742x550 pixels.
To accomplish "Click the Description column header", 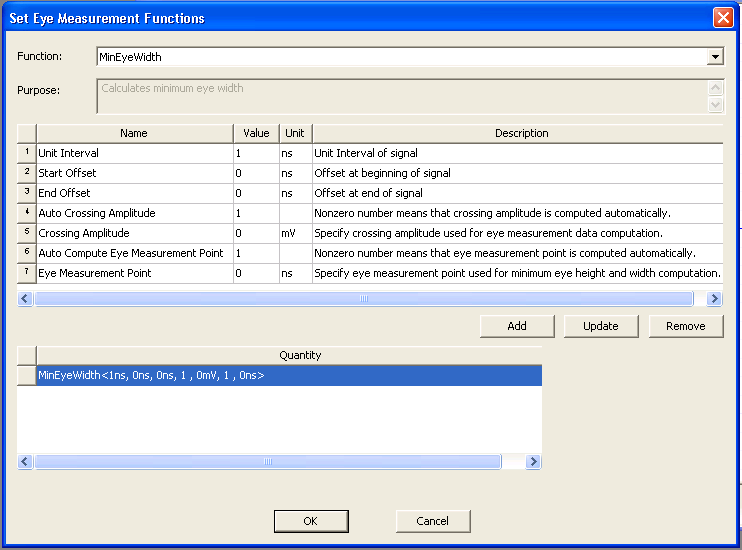I will (x=521, y=133).
